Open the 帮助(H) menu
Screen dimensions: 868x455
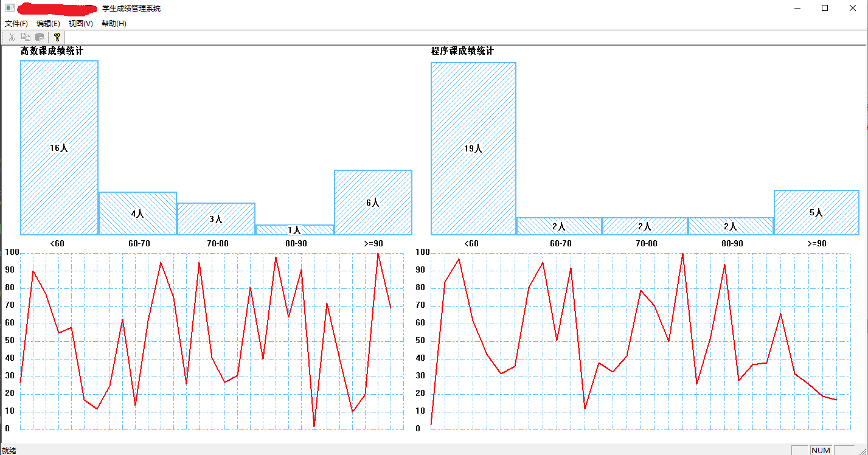click(x=114, y=24)
